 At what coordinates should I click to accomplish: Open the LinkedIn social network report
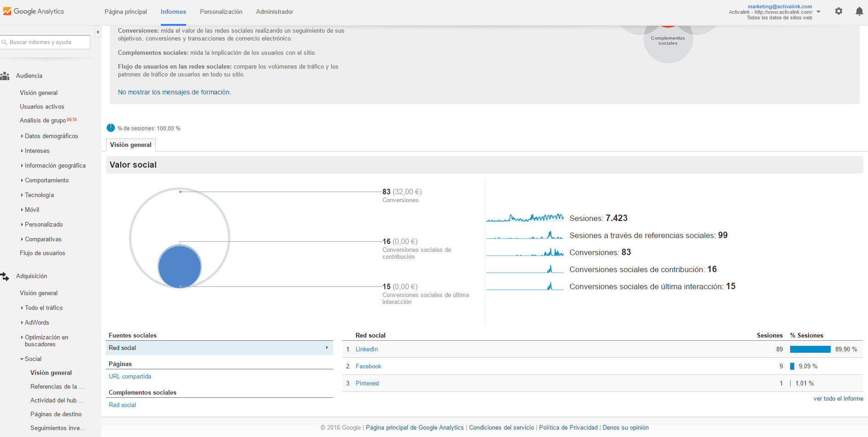point(366,349)
